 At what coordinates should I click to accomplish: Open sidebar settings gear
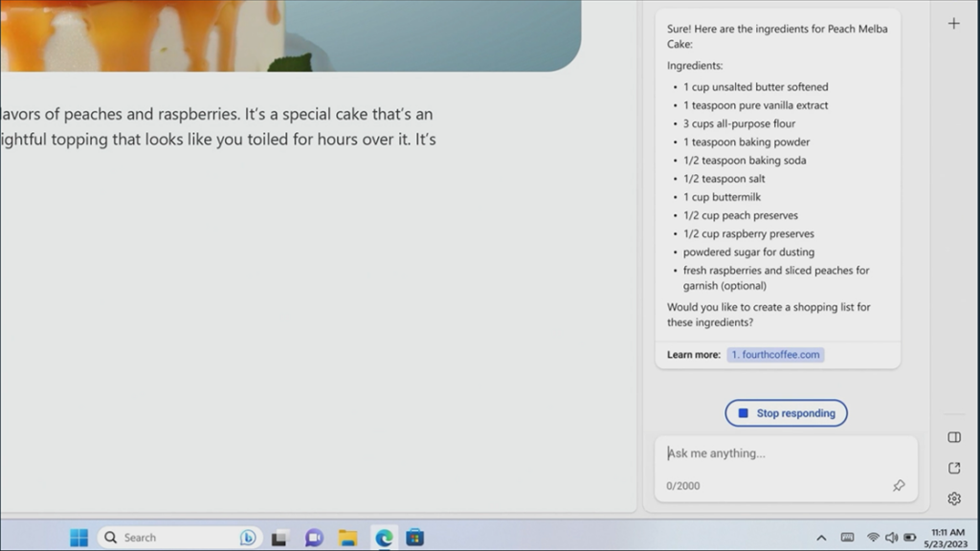[x=954, y=498]
